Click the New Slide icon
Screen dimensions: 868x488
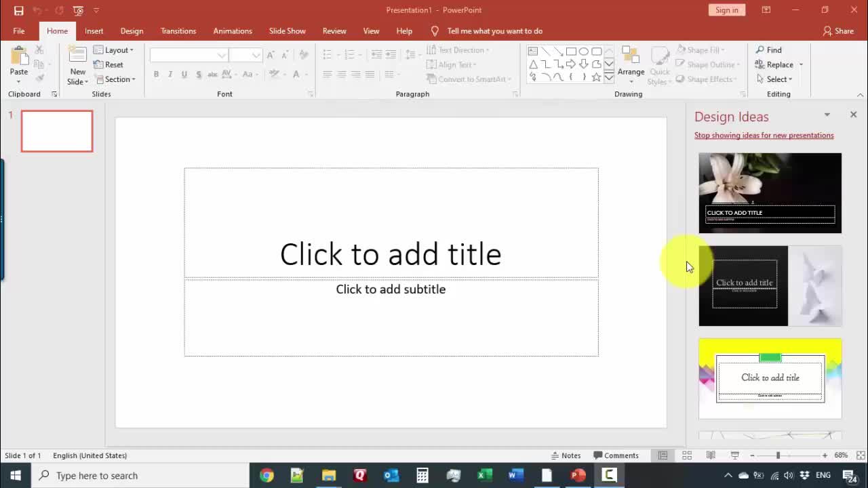[77, 56]
